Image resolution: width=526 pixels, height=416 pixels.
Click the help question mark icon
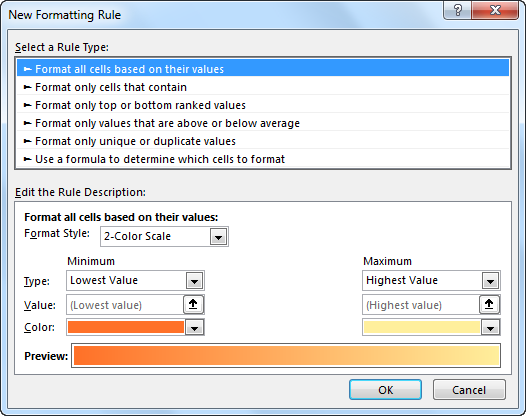tap(458, 10)
